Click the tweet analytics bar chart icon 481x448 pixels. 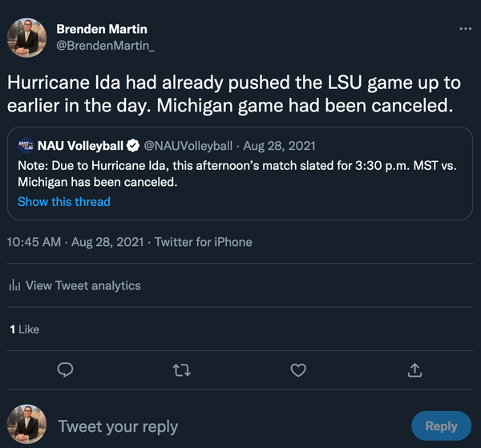tap(14, 286)
